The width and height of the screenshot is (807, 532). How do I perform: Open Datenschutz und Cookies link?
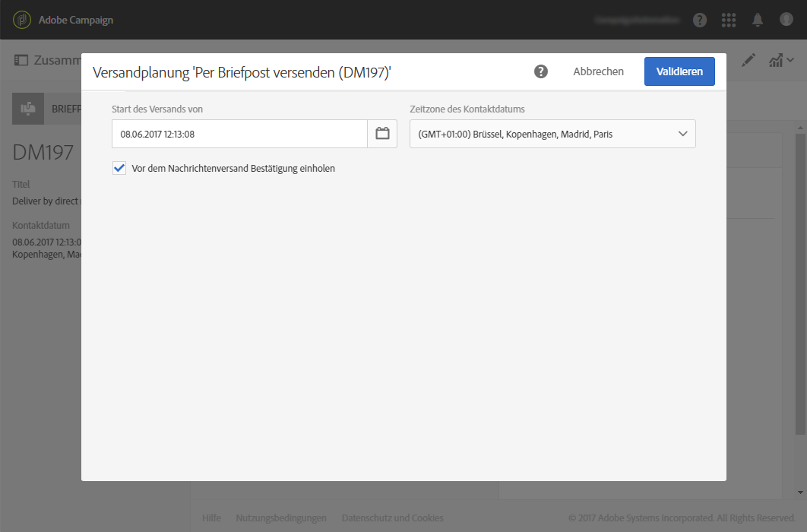click(x=392, y=518)
